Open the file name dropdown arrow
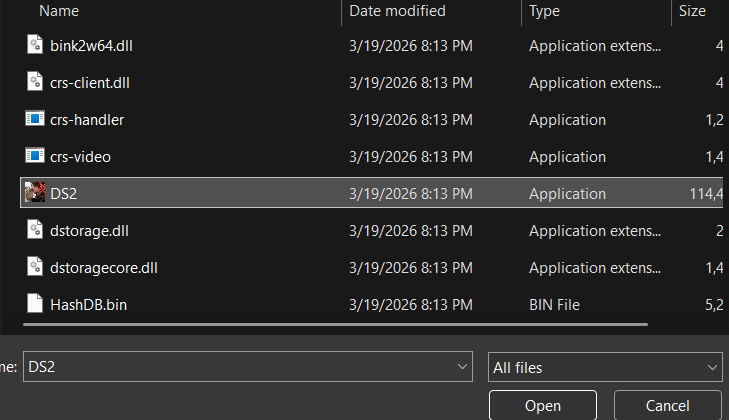The width and height of the screenshot is (729, 420). [x=462, y=367]
